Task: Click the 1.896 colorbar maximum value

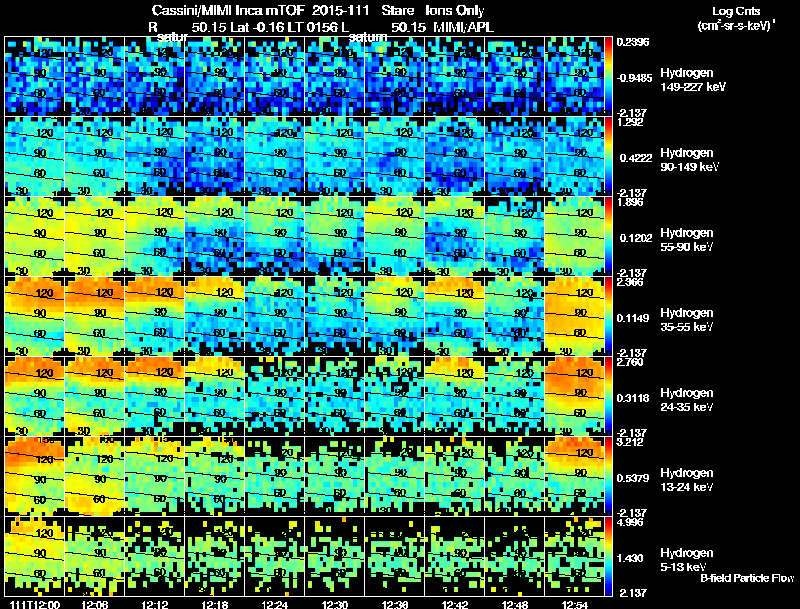Action: click(630, 202)
